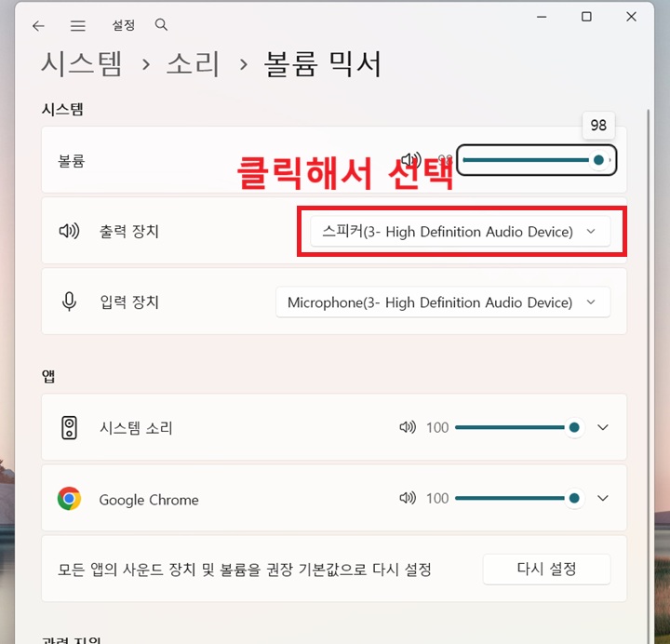Expand the 시스템 소리 row chevron
Screen dimensions: 670x644
tap(602, 427)
